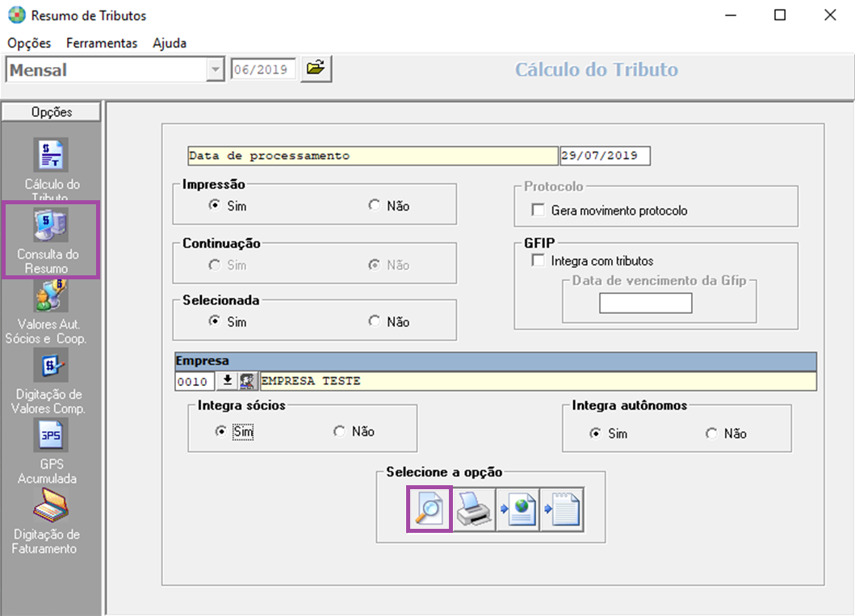Click the processing date field 29/07/2019
855x616 pixels.
(x=605, y=155)
